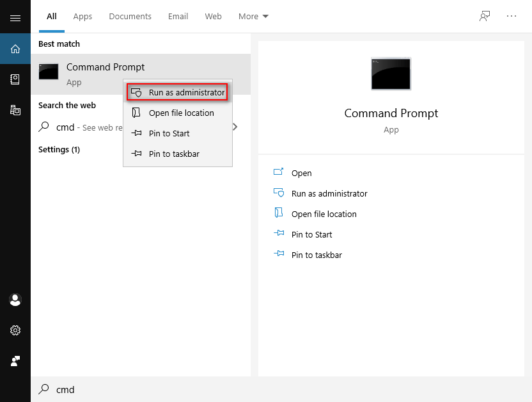Click the Command Prompt icon in the preview panel

pyautogui.click(x=391, y=74)
